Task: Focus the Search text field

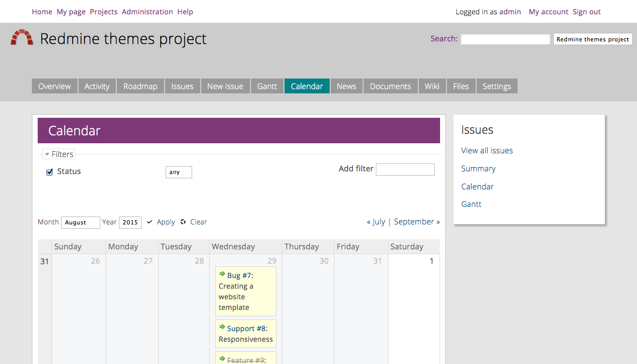Action: coord(505,39)
